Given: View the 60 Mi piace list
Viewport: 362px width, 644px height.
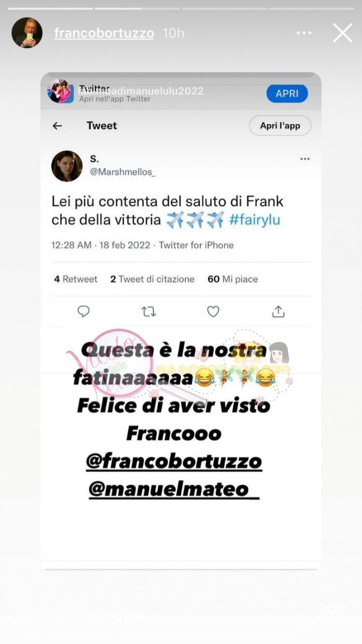Looking at the screenshot, I should 233,279.
